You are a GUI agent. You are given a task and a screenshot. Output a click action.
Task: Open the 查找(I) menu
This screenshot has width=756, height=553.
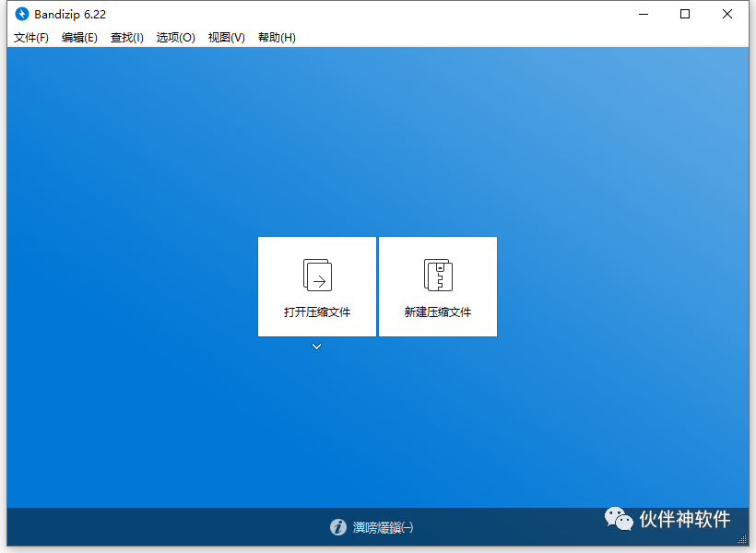[126, 38]
